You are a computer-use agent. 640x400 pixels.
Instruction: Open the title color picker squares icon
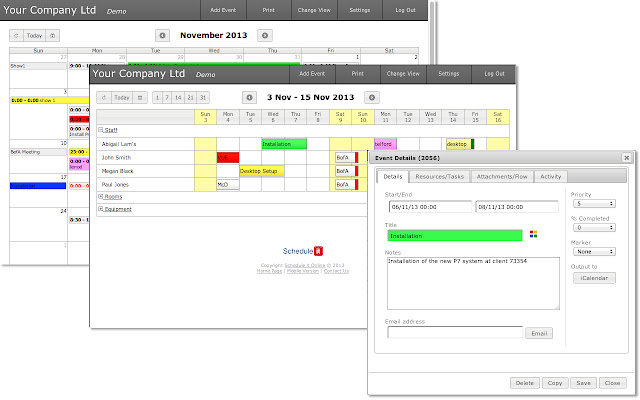[533, 234]
